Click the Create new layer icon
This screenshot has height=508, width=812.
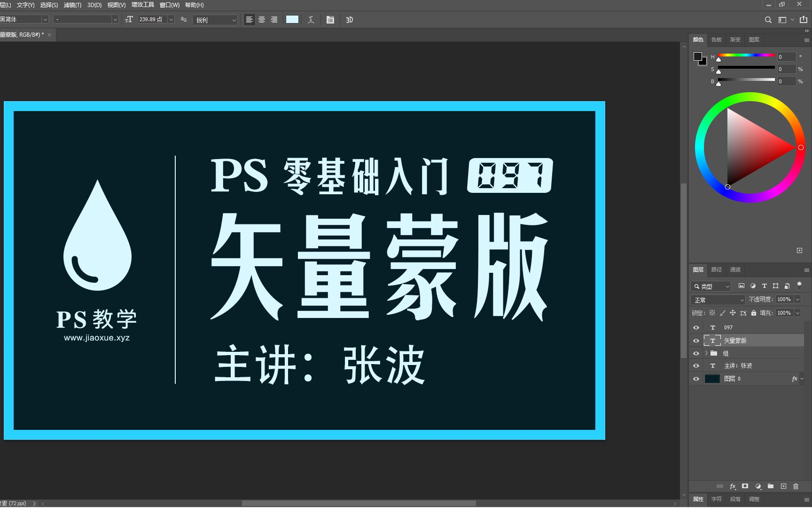pyautogui.click(x=783, y=486)
